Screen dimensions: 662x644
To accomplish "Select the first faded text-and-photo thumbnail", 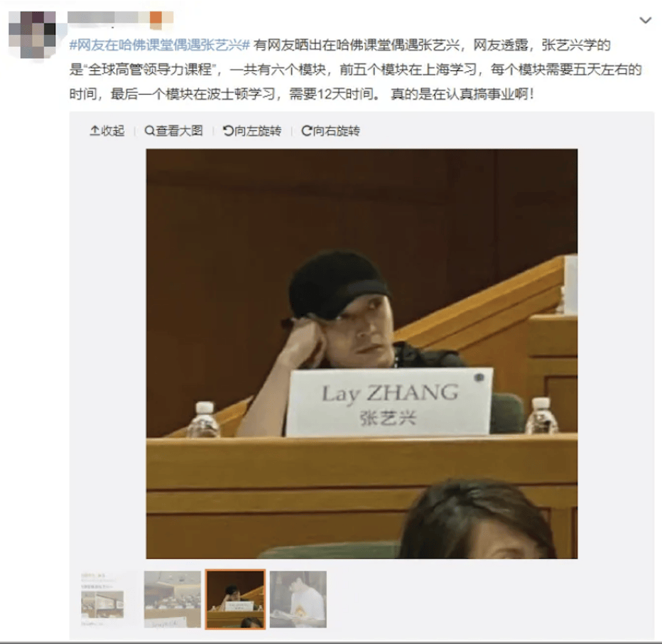I will [102, 600].
